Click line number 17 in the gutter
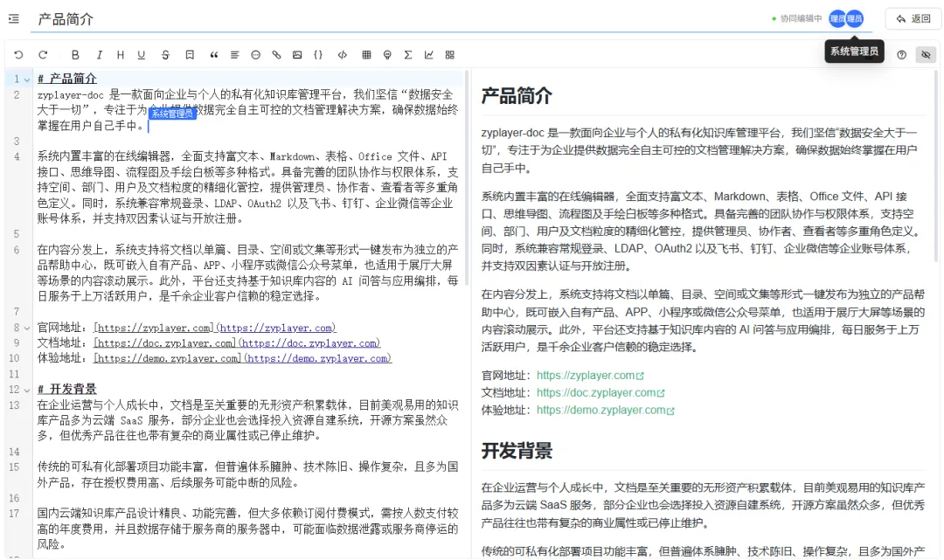The width and height of the screenshot is (944, 560). [14, 514]
